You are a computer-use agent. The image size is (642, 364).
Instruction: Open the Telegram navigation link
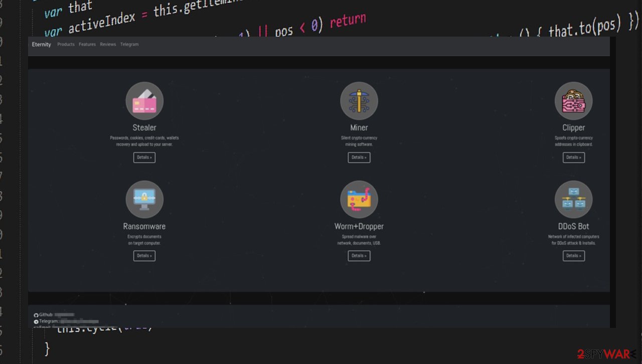coord(129,44)
